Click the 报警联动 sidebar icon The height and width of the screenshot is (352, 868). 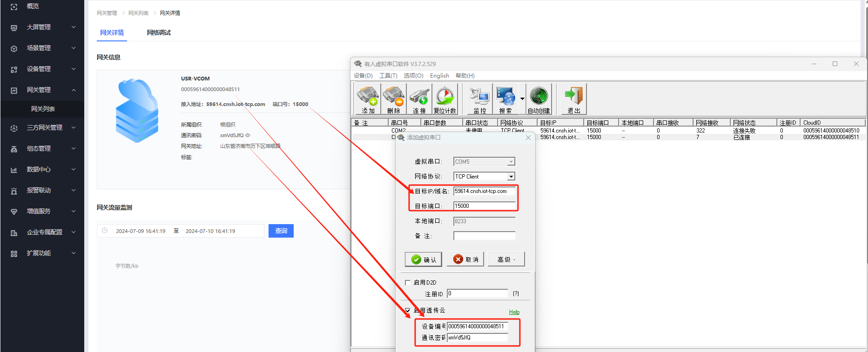coord(14,191)
